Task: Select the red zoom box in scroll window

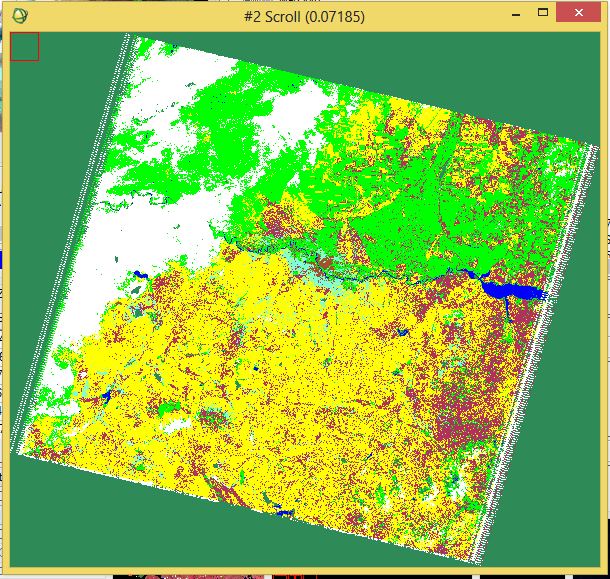Action: (25, 47)
